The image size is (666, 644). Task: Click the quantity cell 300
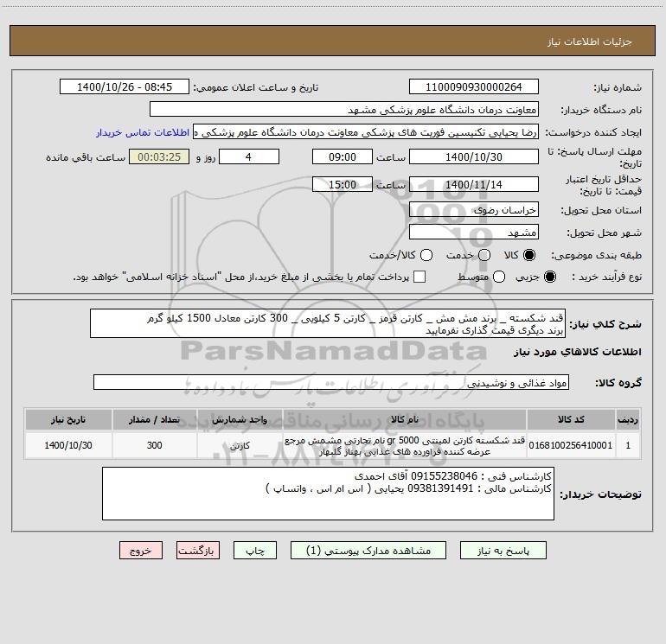[x=154, y=445]
